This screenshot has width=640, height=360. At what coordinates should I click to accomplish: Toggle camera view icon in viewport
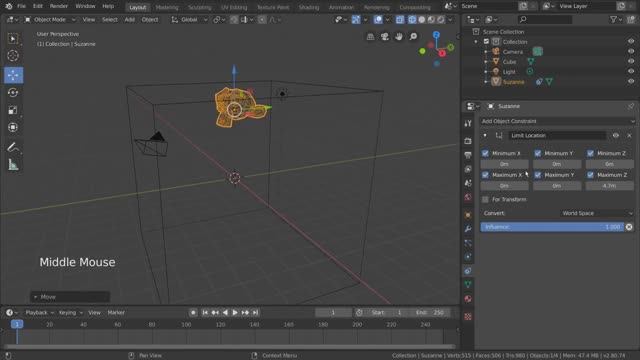(x=385, y=37)
